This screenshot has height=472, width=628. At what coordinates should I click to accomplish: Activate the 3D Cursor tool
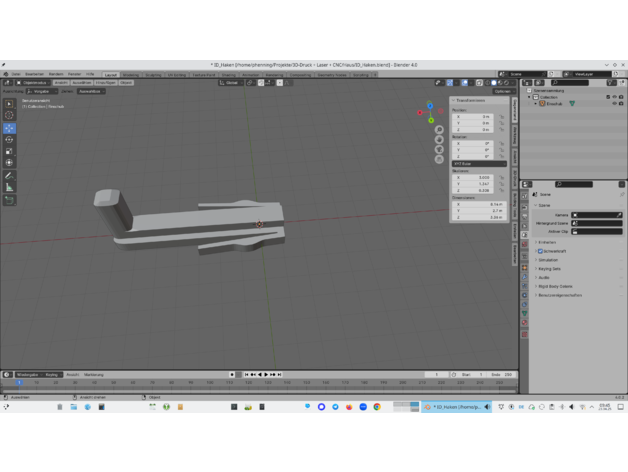click(10, 115)
